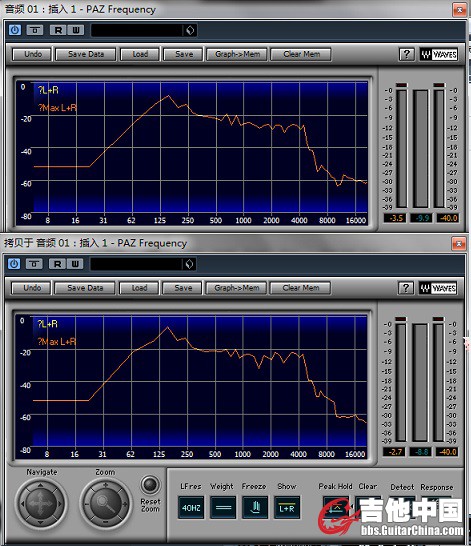471x546 pixels.
Task: Open preset menu diamond icon in lower window
Action: point(189,264)
